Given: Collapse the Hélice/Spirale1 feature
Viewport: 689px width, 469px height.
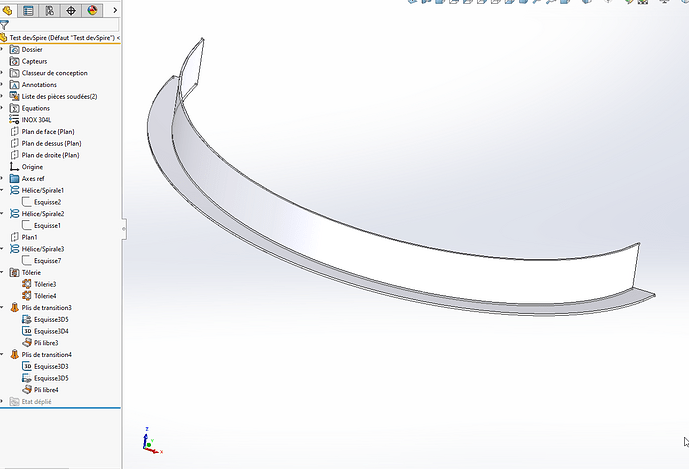Looking at the screenshot, I should [x=3, y=190].
